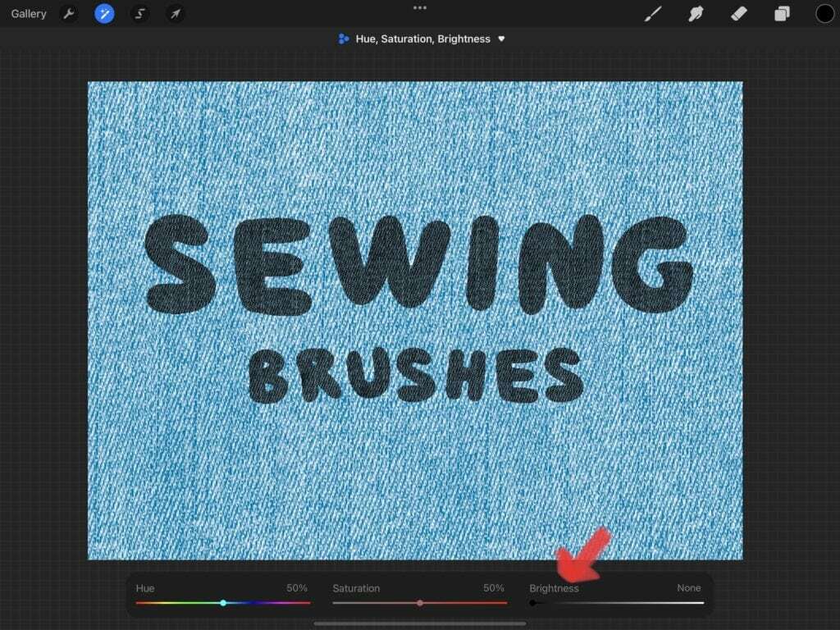The image size is (840, 630).
Task: Click the Hue, Saturation, Brightness title
Action: tap(422, 39)
